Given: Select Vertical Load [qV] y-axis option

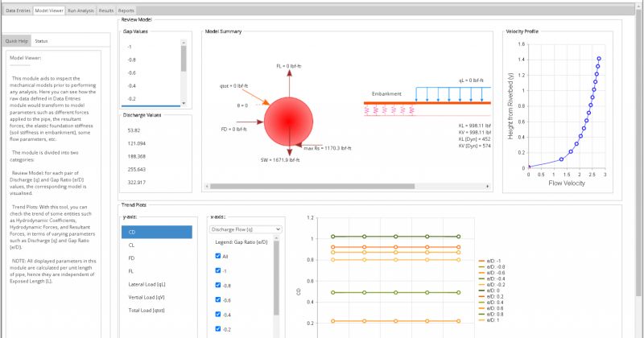Looking at the screenshot, I should pyautogui.click(x=156, y=297).
